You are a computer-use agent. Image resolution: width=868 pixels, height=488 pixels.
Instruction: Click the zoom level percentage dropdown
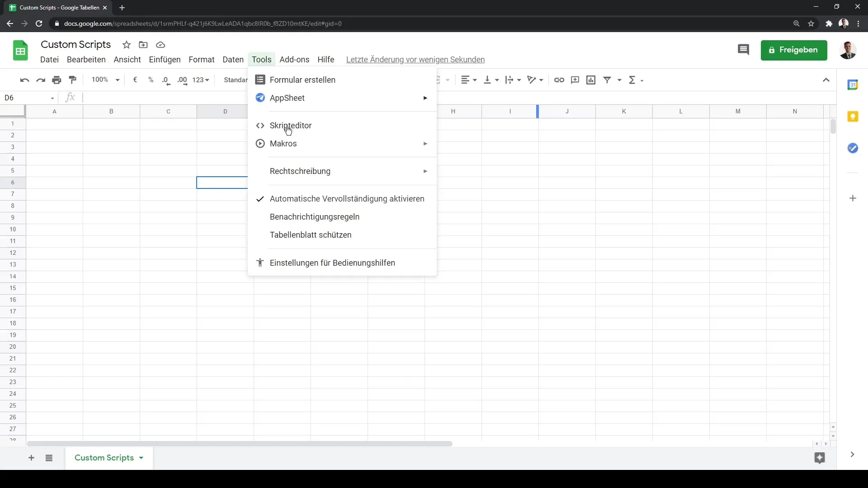pyautogui.click(x=105, y=79)
